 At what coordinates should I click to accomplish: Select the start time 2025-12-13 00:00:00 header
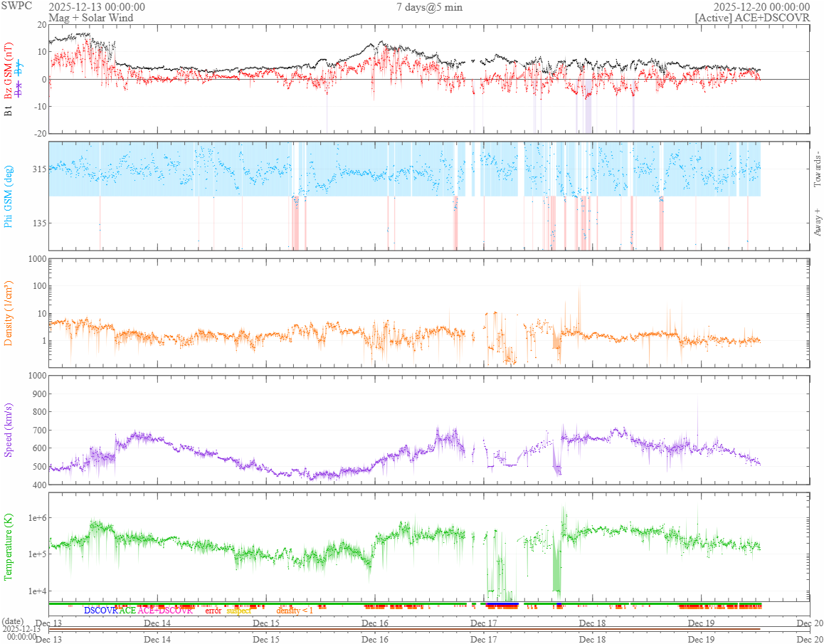click(97, 7)
